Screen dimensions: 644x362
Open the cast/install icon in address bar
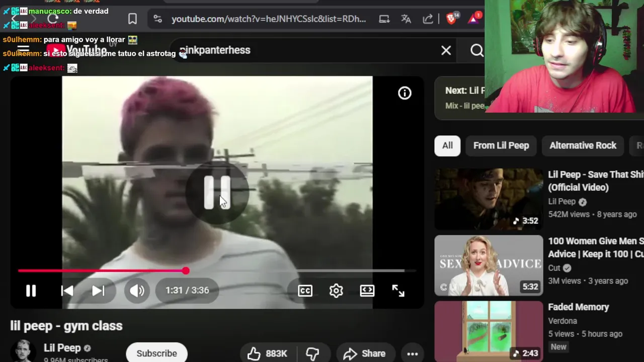click(x=384, y=19)
